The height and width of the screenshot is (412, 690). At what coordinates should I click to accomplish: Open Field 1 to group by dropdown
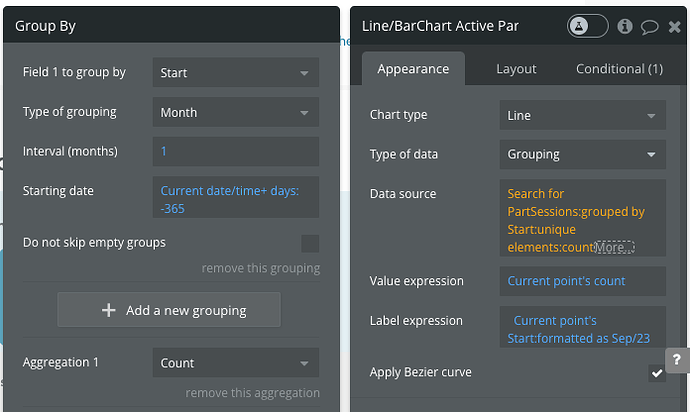[x=236, y=73]
